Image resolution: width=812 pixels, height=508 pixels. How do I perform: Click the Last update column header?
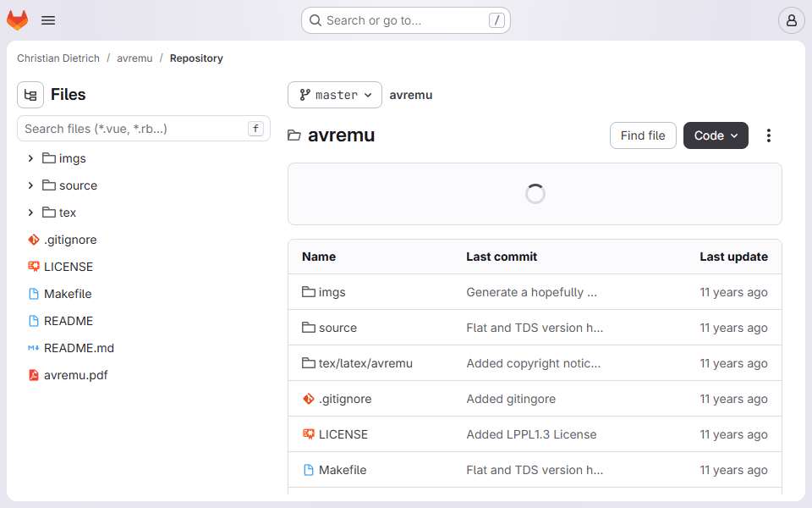pos(733,257)
